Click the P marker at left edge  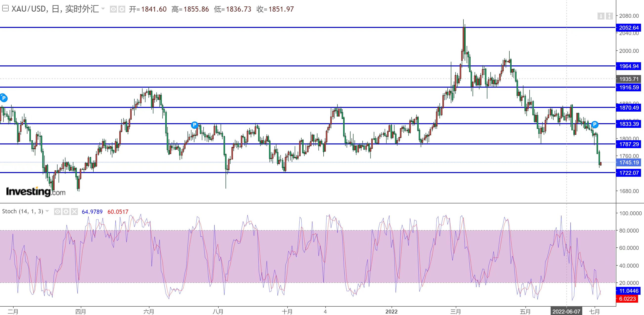[x=3, y=98]
